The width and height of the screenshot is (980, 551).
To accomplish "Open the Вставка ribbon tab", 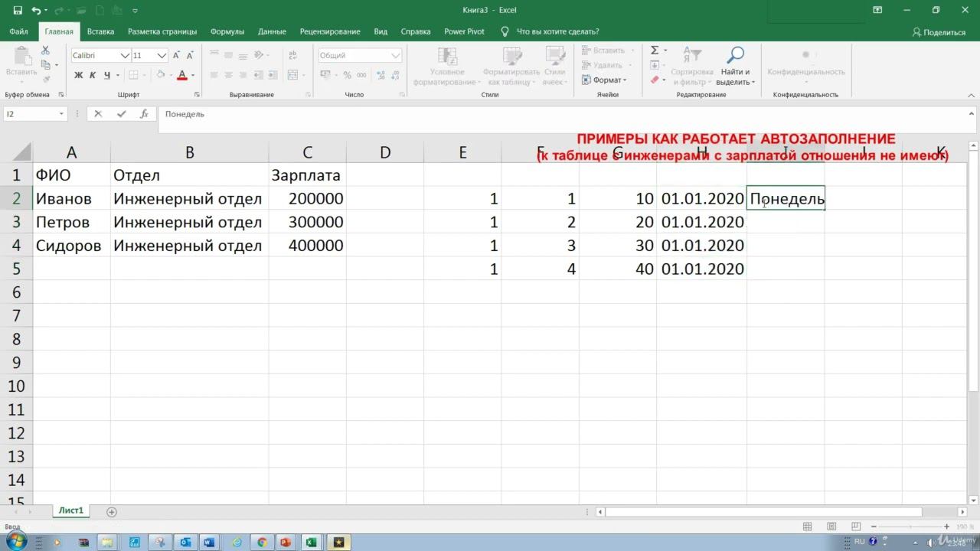I will point(100,31).
